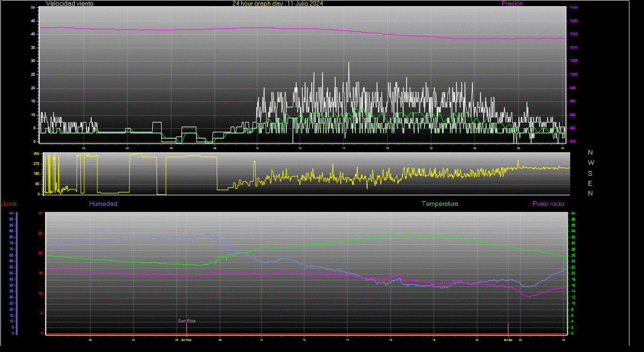The width and height of the screenshot is (644, 352).
Task: Click the "Presión" label
Action: click(x=512, y=3)
